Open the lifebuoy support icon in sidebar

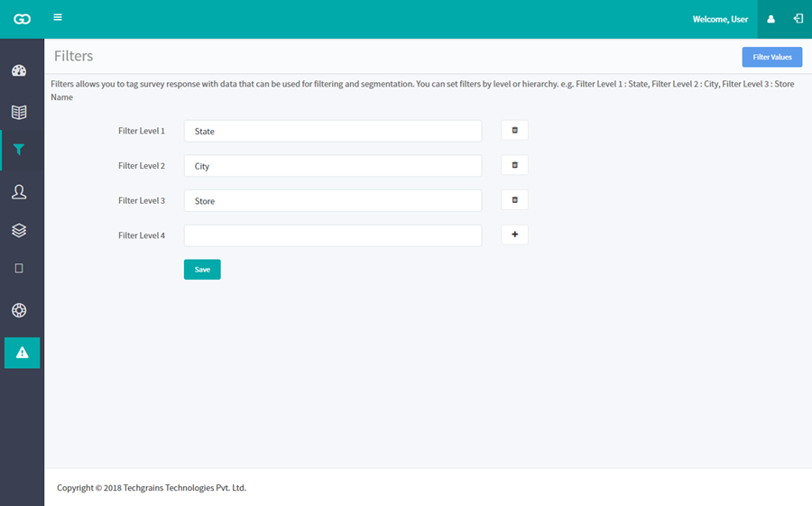pos(19,310)
